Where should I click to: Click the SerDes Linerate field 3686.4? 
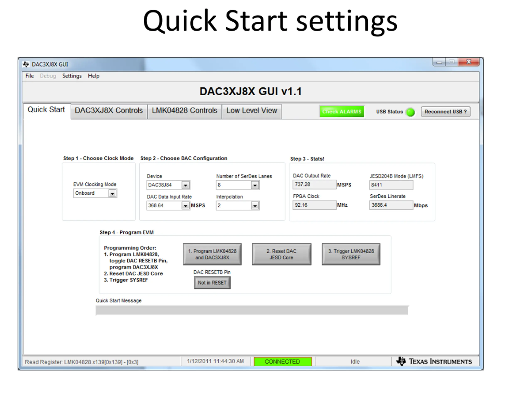pyautogui.click(x=391, y=205)
